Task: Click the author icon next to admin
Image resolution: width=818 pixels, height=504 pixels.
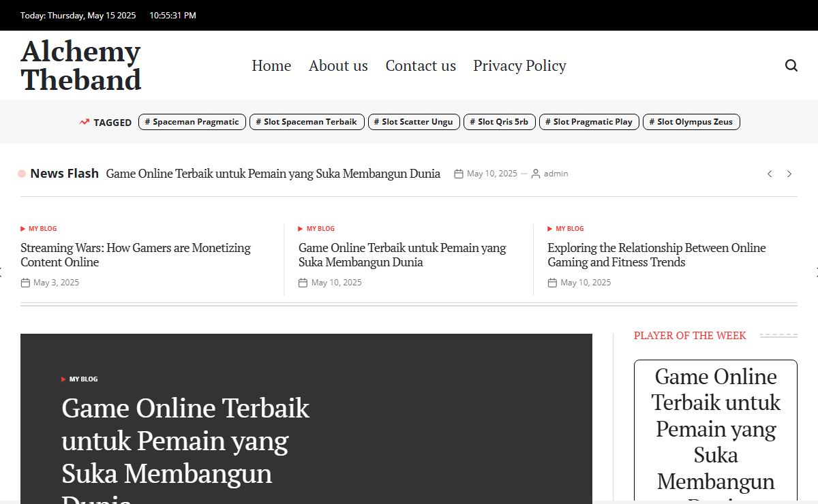Action: pos(536,174)
